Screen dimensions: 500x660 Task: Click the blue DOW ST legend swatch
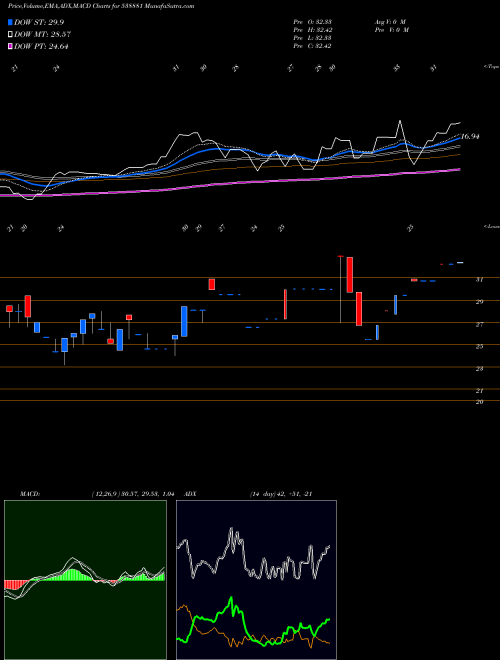pyautogui.click(x=11, y=22)
